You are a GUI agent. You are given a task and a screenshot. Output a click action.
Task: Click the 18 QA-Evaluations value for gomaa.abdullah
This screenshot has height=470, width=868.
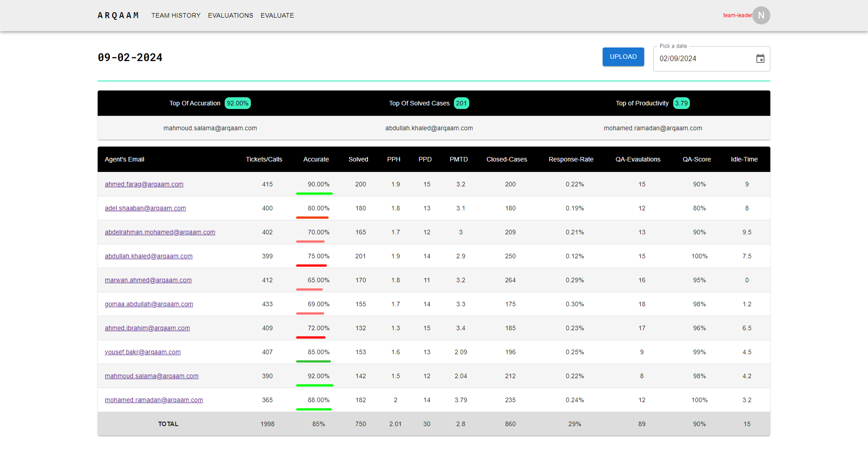coord(642,304)
